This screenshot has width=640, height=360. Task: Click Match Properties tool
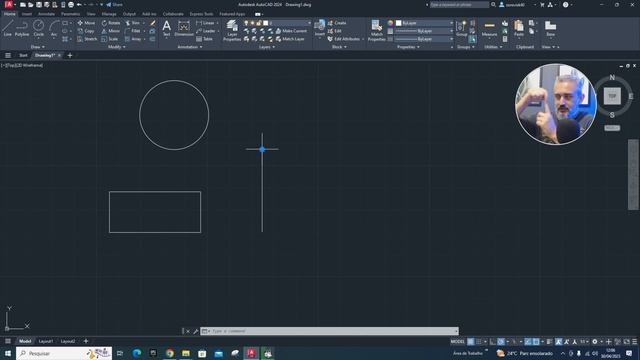[376, 31]
